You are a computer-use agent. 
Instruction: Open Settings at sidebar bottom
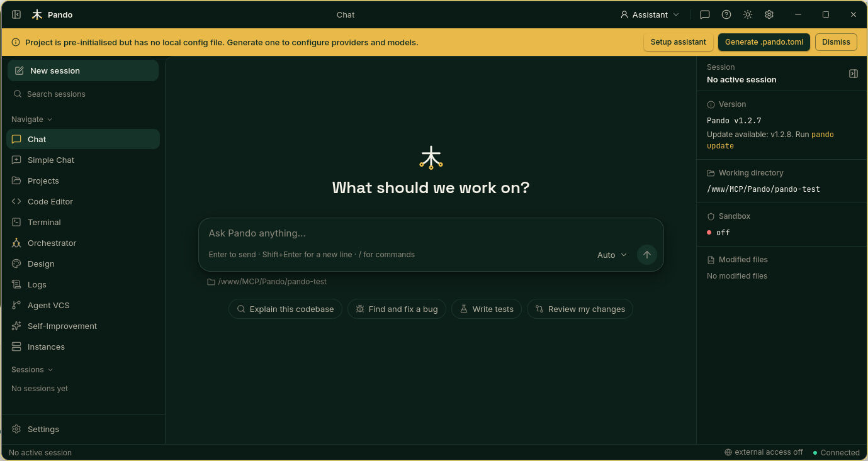pyautogui.click(x=83, y=429)
